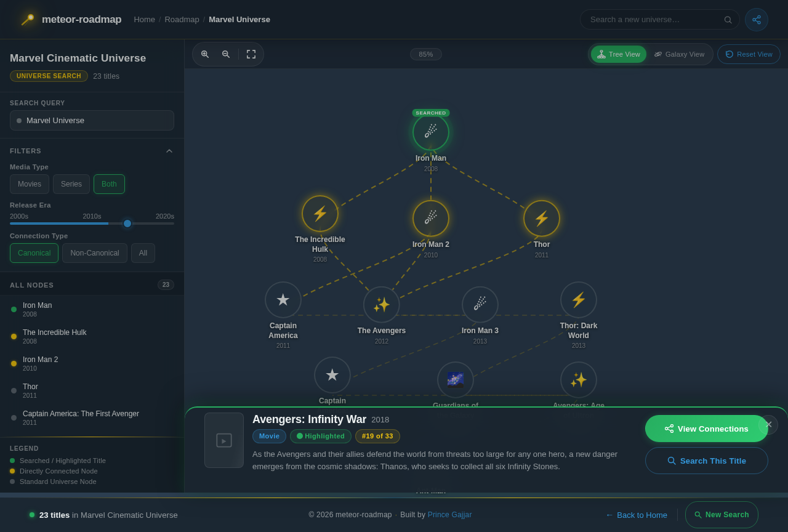The image size is (788, 532).
Task: Open sharing via the top-right share icon
Action: (x=756, y=19)
